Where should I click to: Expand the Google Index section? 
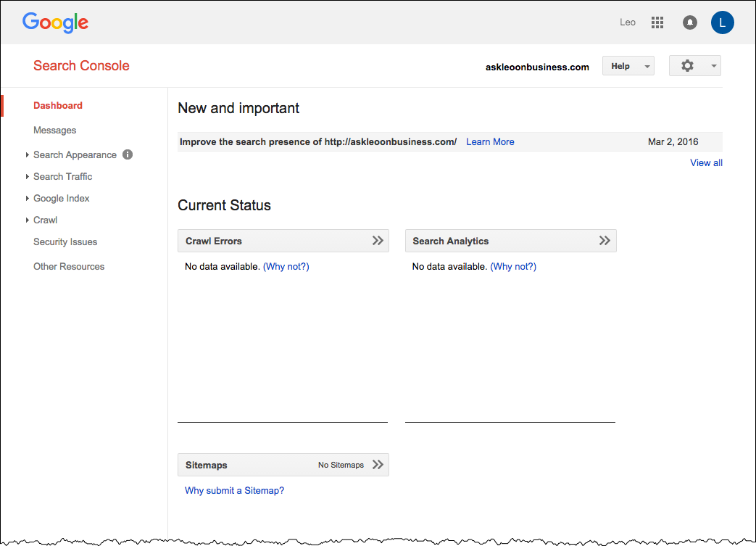click(61, 198)
